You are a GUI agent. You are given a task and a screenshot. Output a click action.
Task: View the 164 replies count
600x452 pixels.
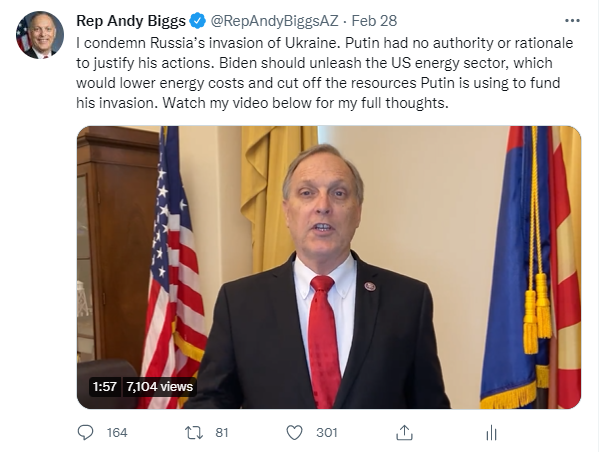coord(117,433)
